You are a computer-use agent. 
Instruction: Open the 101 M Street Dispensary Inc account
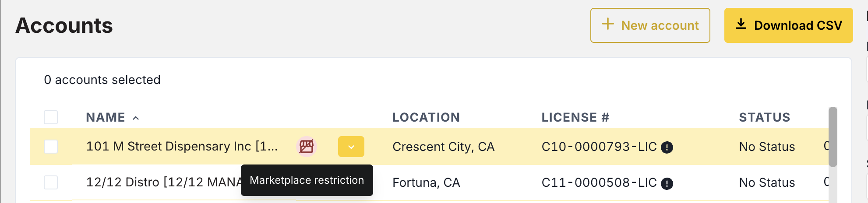(181, 146)
